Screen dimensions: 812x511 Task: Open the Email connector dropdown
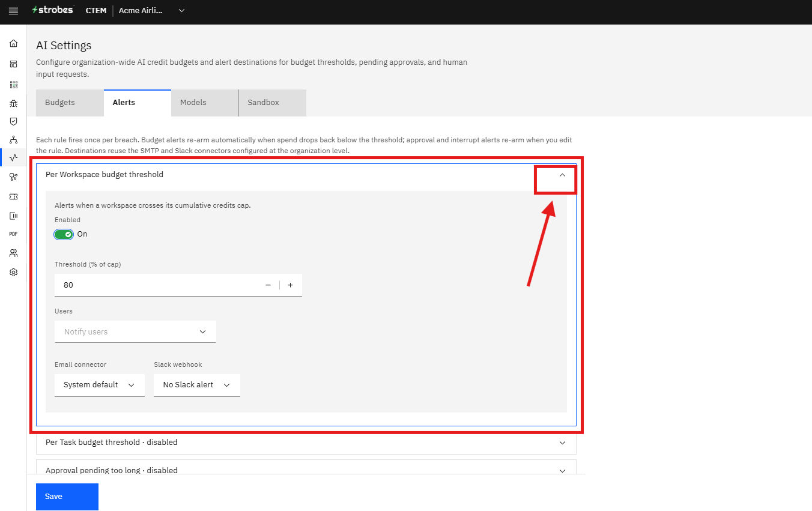[100, 385]
